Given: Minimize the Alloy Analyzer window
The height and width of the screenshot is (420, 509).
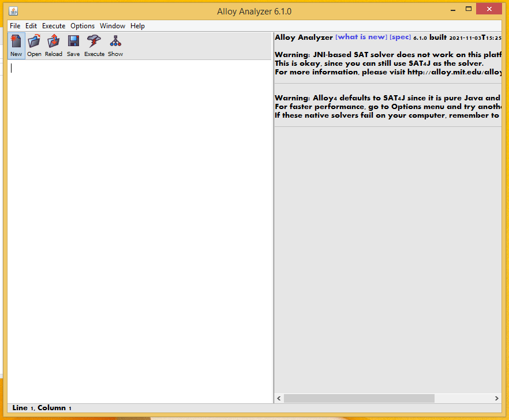Looking at the screenshot, I should coord(453,10).
